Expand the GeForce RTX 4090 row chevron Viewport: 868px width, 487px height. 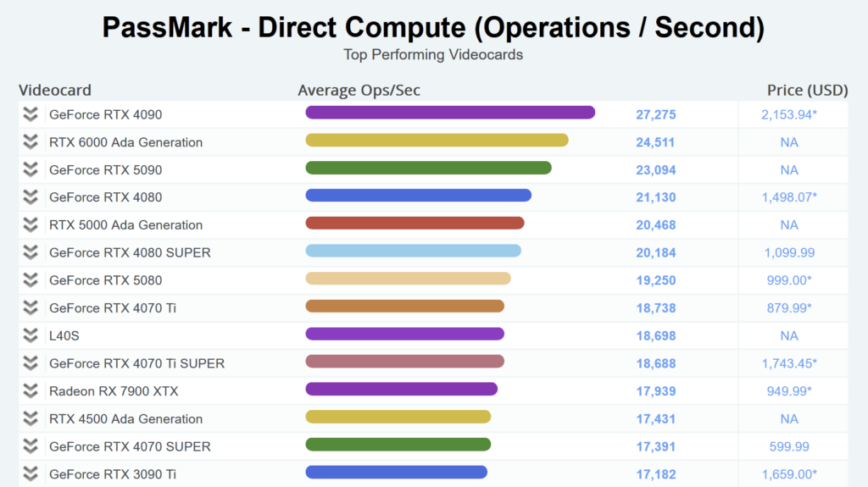[x=31, y=114]
